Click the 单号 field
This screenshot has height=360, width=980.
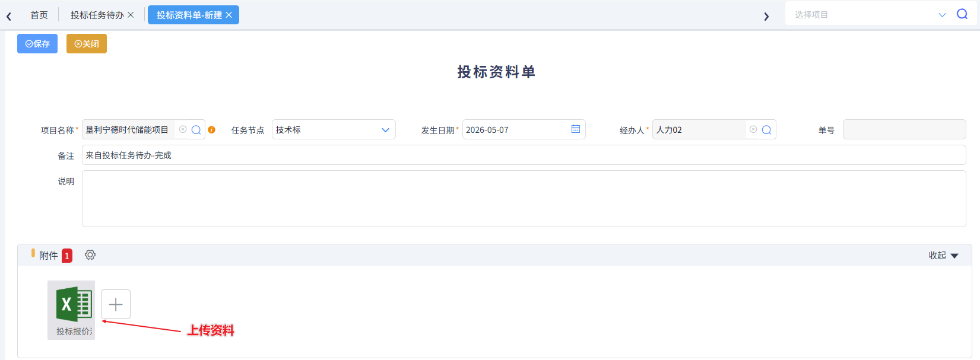coord(905,130)
